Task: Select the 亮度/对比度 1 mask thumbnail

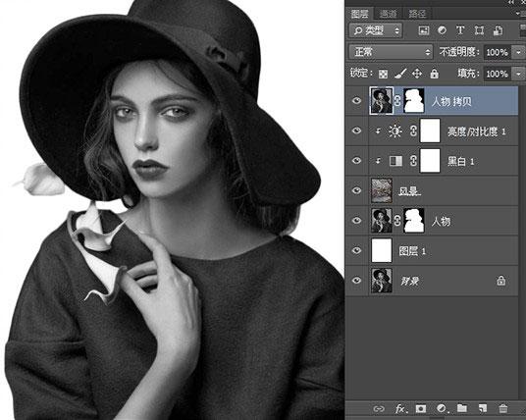Action: [430, 131]
